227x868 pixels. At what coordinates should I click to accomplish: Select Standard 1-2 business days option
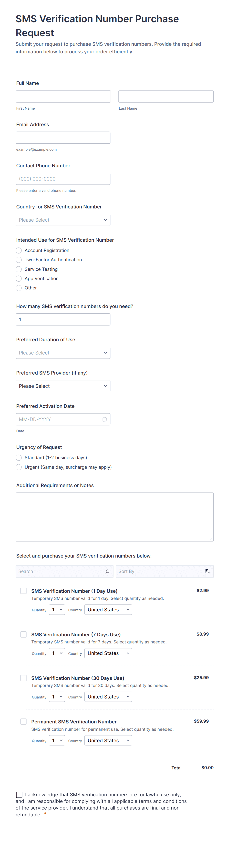pyautogui.click(x=19, y=457)
